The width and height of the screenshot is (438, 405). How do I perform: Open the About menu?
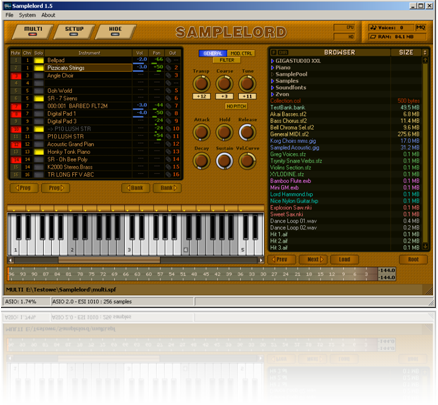(48, 15)
